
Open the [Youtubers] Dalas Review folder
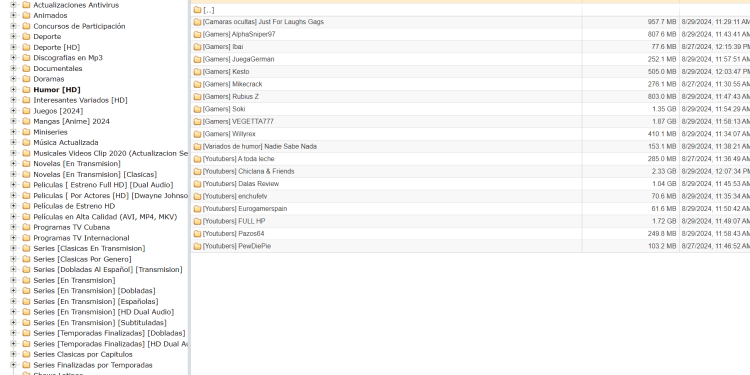point(241,184)
